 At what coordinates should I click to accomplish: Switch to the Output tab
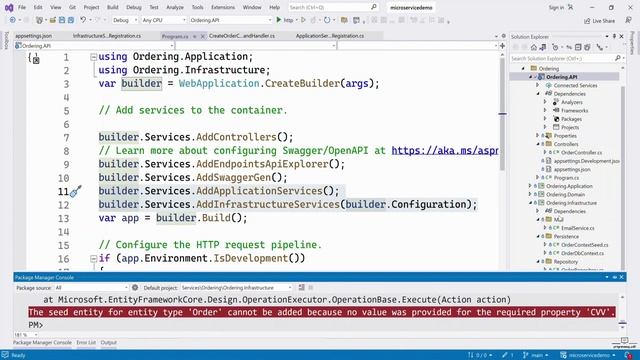(x=109, y=343)
